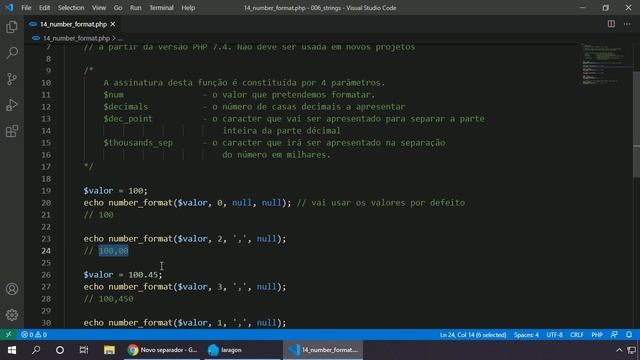Screen dimensions: 640x360
Task: Open the Extensions view
Action: click(x=12, y=131)
